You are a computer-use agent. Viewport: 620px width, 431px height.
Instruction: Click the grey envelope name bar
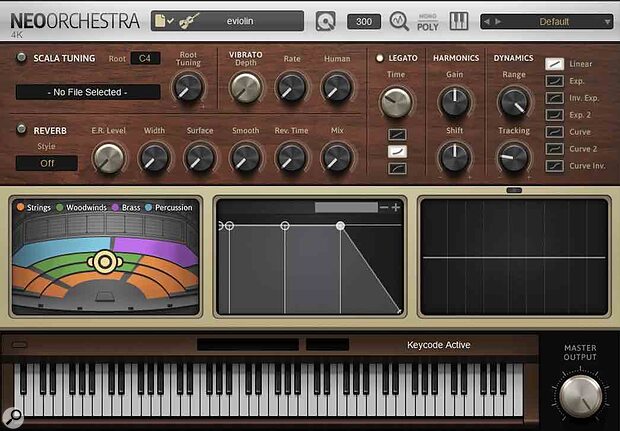tap(346, 207)
